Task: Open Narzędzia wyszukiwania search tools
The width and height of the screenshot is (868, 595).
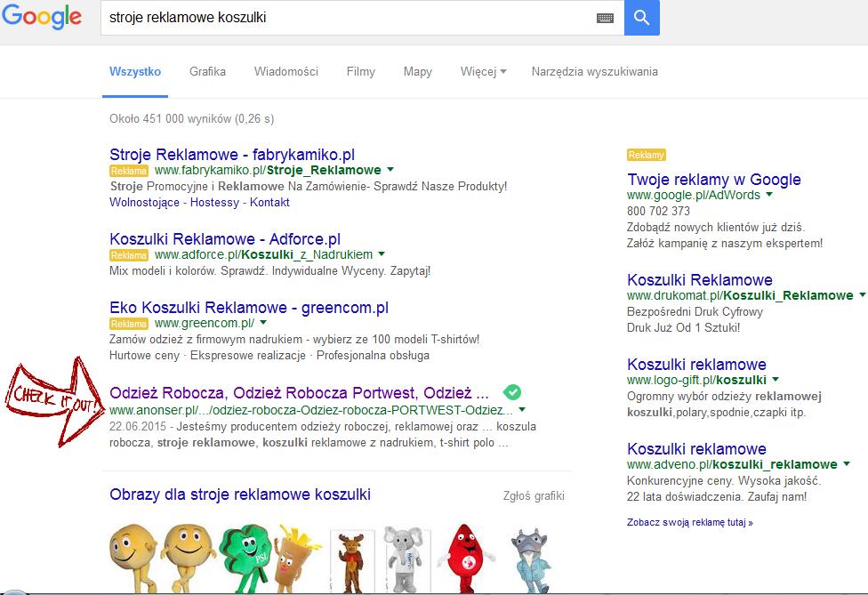Action: 595,71
